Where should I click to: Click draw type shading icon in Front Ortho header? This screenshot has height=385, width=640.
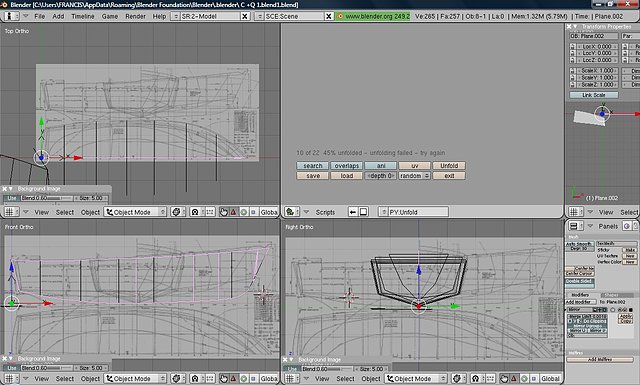tap(178, 378)
